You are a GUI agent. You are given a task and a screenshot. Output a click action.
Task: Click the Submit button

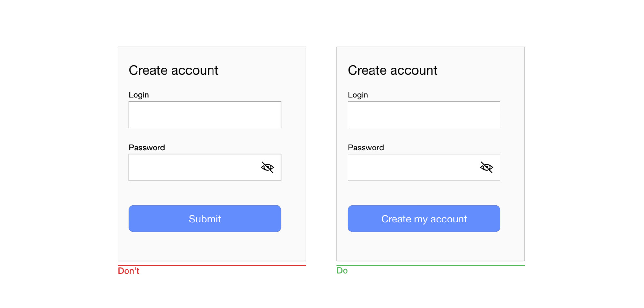click(205, 219)
